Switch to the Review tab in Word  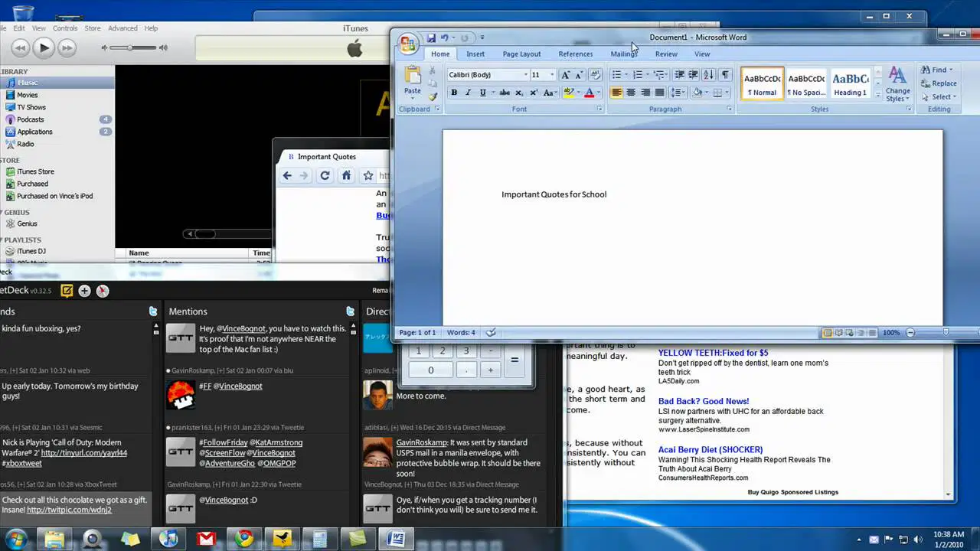click(x=666, y=54)
